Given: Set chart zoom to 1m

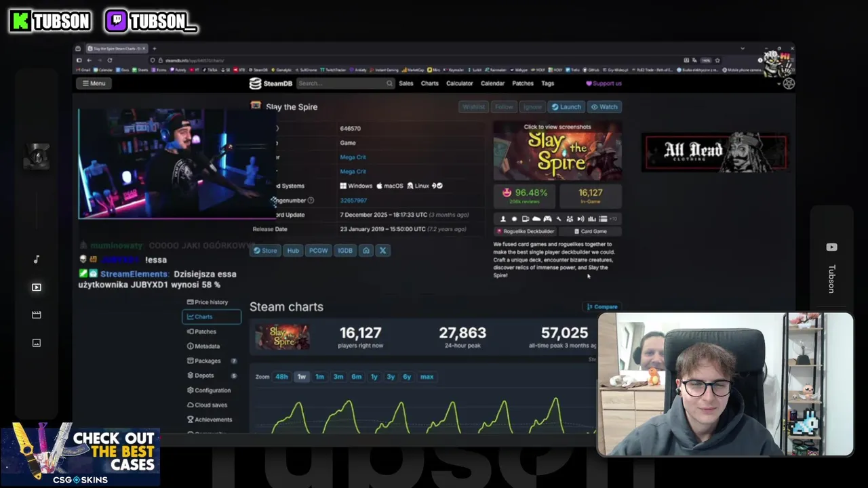Looking at the screenshot, I should point(319,377).
